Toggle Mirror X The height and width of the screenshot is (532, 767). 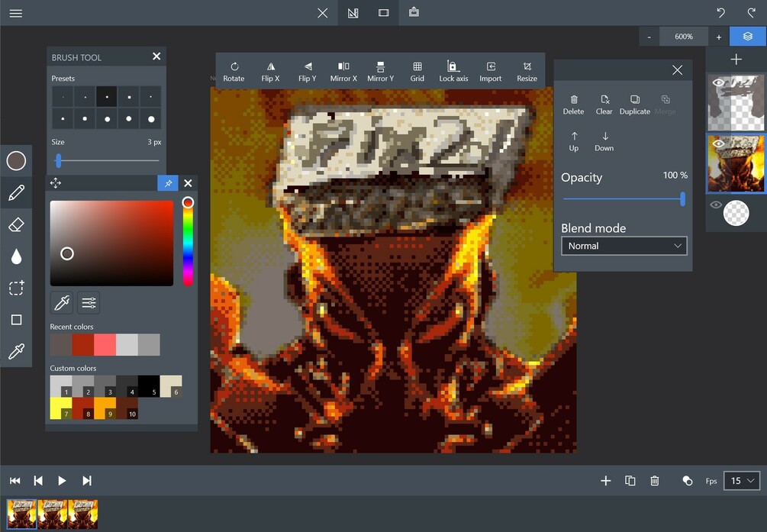pos(343,72)
